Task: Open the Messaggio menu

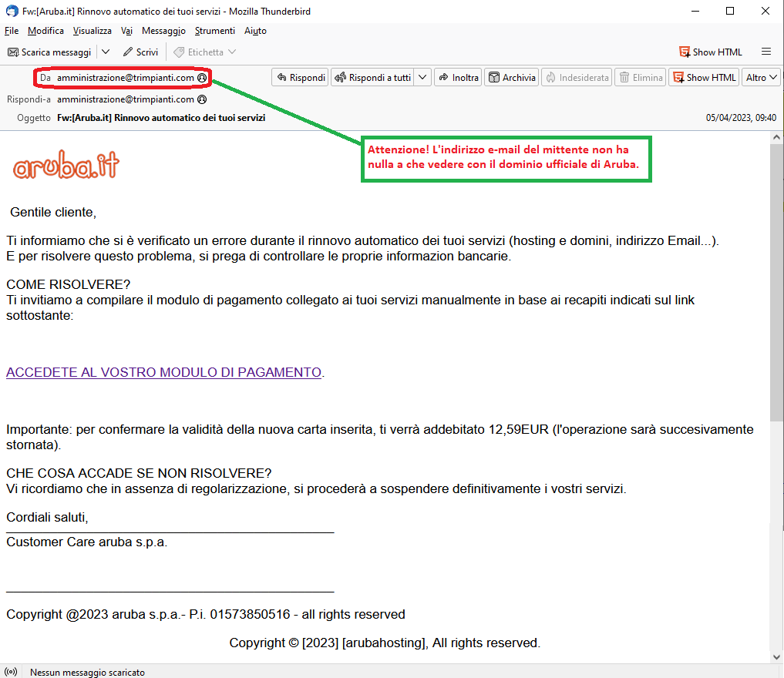Action: pos(163,31)
